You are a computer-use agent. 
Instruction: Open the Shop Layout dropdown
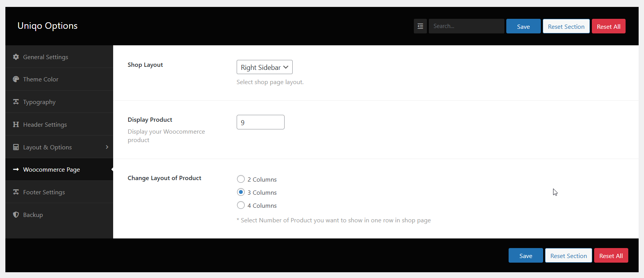(264, 67)
